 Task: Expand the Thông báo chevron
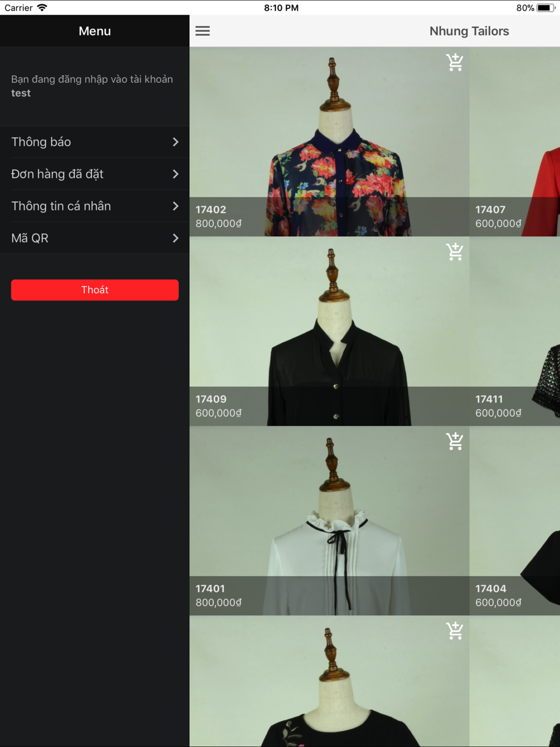tap(175, 142)
